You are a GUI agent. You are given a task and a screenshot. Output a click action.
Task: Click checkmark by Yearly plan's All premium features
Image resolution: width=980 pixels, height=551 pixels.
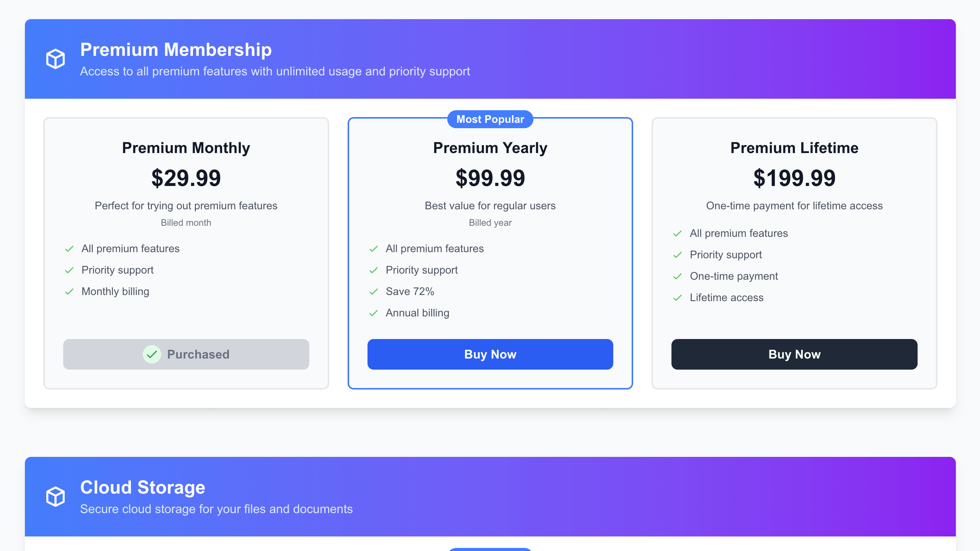(374, 249)
